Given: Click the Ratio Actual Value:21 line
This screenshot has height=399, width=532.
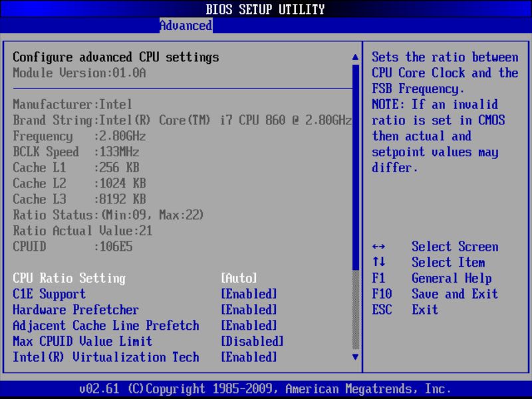Looking at the screenshot, I should click(82, 231).
